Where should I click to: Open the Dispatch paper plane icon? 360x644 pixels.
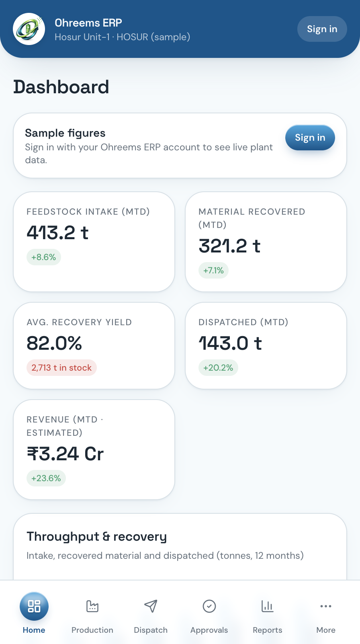click(151, 606)
